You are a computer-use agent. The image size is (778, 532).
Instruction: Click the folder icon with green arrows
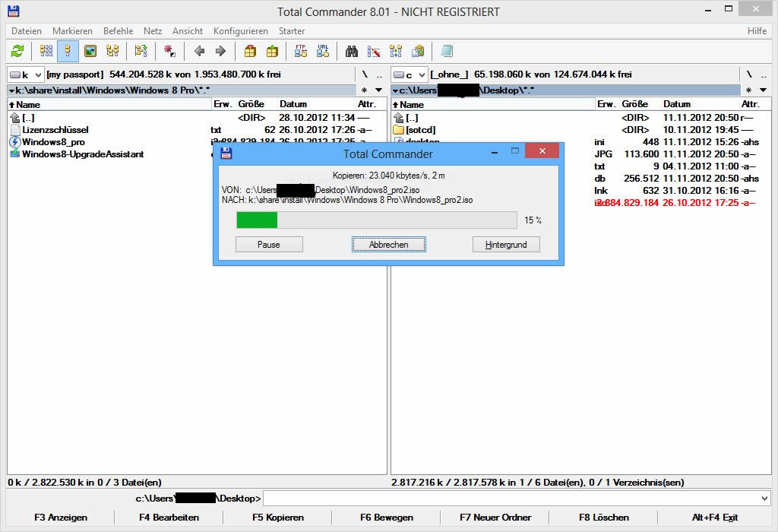(x=141, y=51)
